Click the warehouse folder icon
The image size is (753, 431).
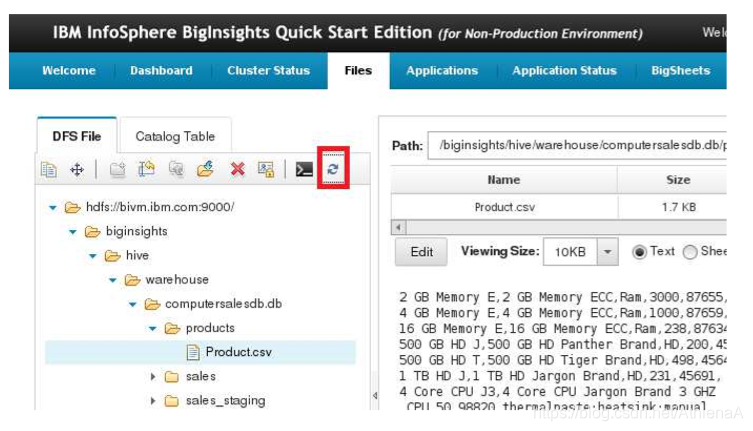132,280
